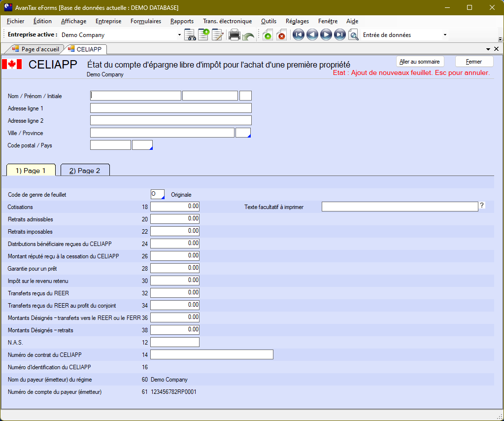Open the Entreprise active dropdown
Viewport: 504px width, 421px height.
pyautogui.click(x=179, y=35)
